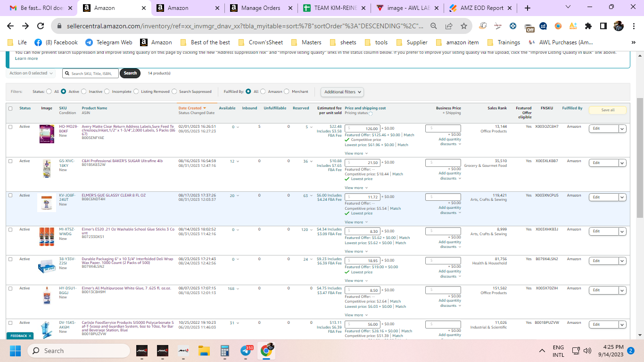The width and height of the screenshot is (644, 362).
Task: Filter Fulfilled By Merchant
Action: pos(287,91)
